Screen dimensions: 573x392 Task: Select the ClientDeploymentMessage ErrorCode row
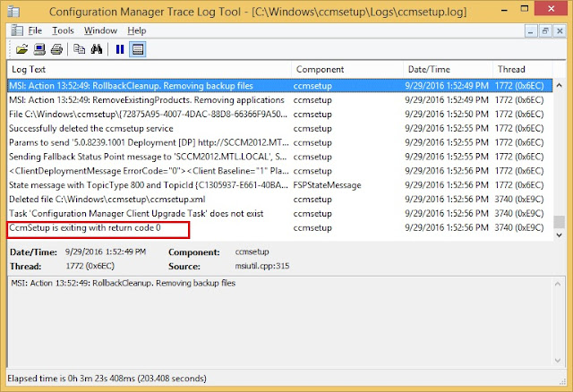point(280,171)
